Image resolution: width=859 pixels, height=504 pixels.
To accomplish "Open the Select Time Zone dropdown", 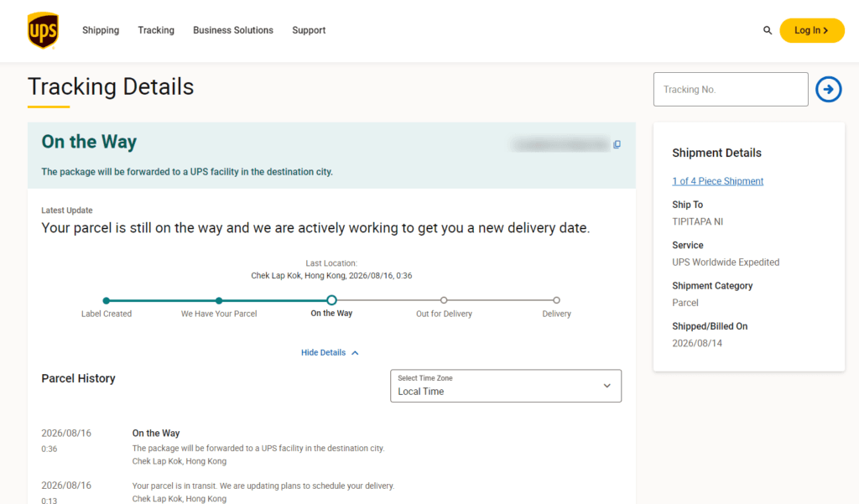I will (x=506, y=386).
